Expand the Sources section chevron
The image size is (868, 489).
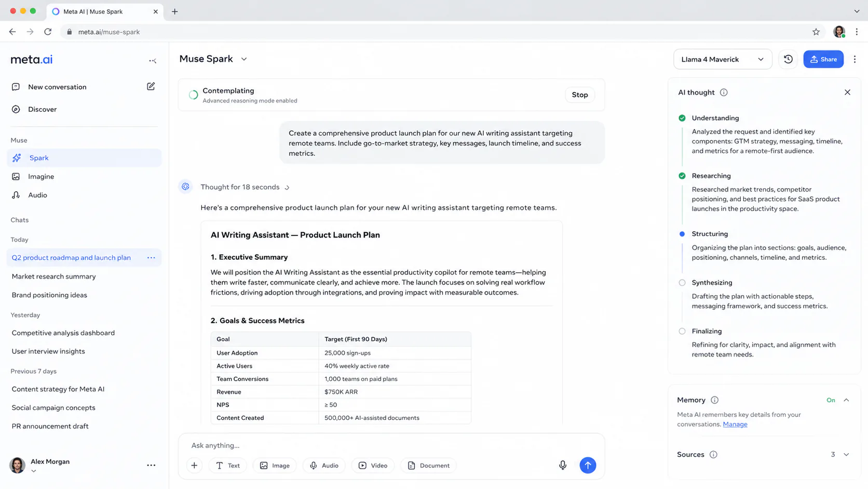point(846,455)
